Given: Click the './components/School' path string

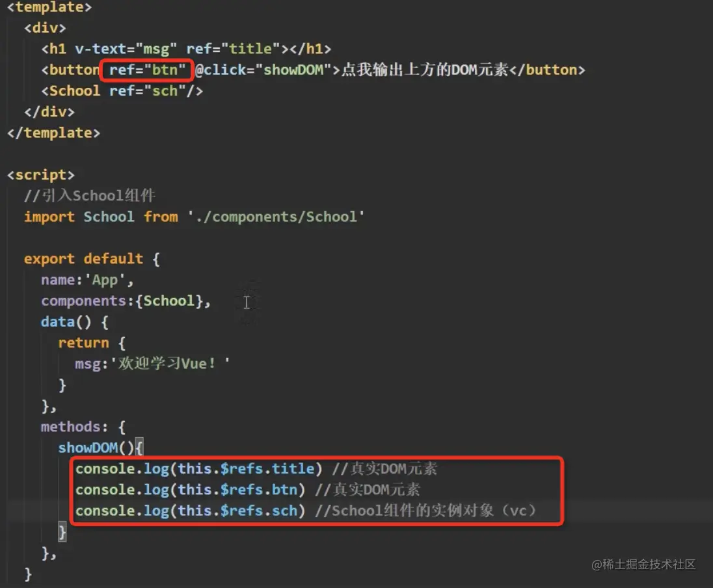Looking at the screenshot, I should pos(276,217).
